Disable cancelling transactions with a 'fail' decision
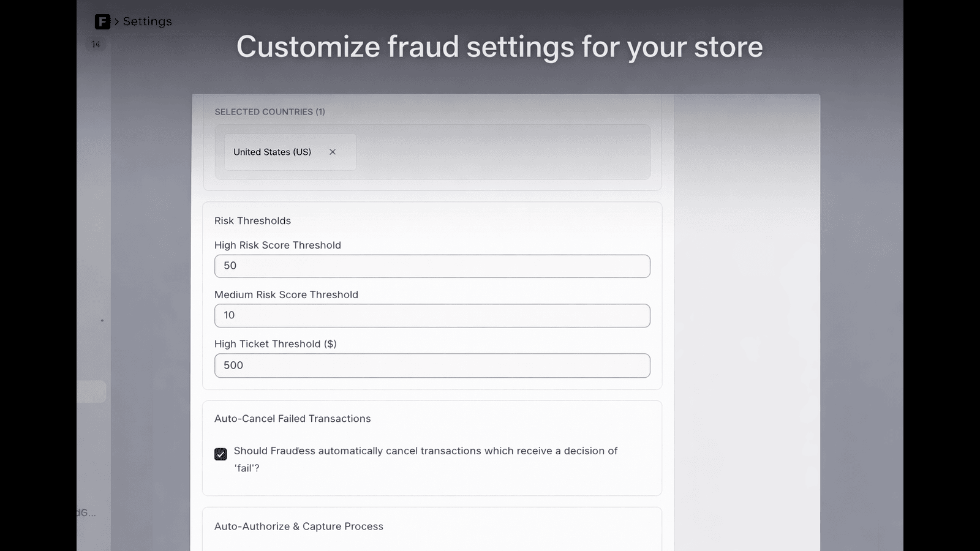The height and width of the screenshot is (551, 980). point(221,454)
